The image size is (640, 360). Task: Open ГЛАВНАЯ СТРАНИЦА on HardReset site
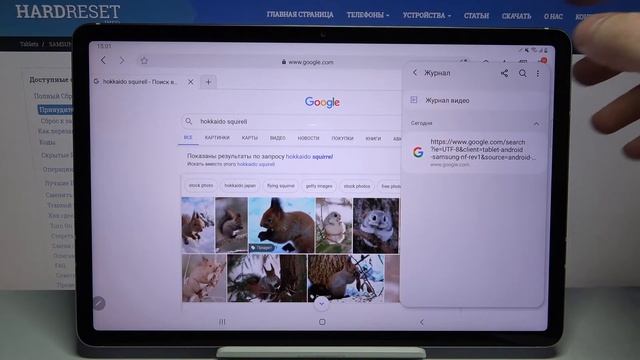point(300,15)
